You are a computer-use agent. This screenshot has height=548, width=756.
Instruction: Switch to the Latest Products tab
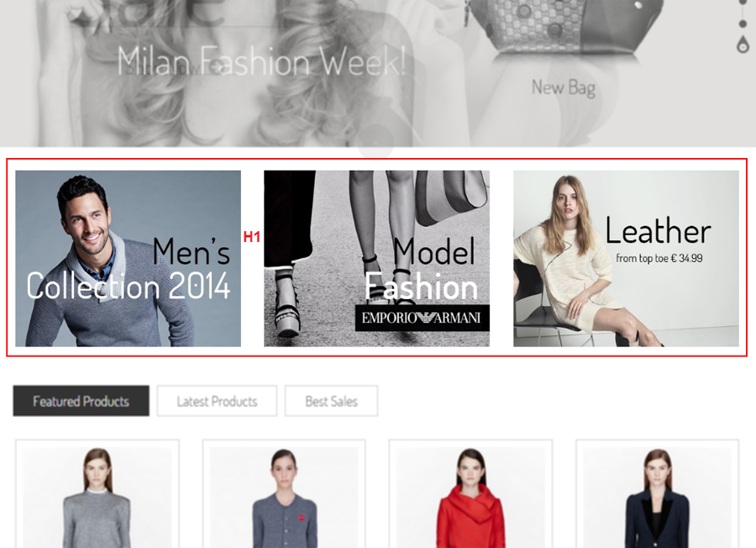pos(217,401)
